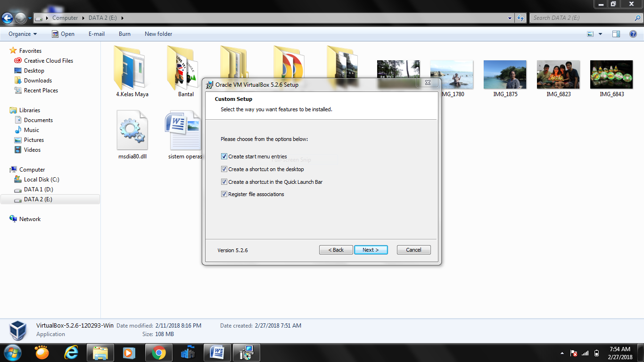Image resolution: width=644 pixels, height=362 pixels.
Task: Refresh the DATA 2 (E:) folder view
Action: [x=520, y=18]
